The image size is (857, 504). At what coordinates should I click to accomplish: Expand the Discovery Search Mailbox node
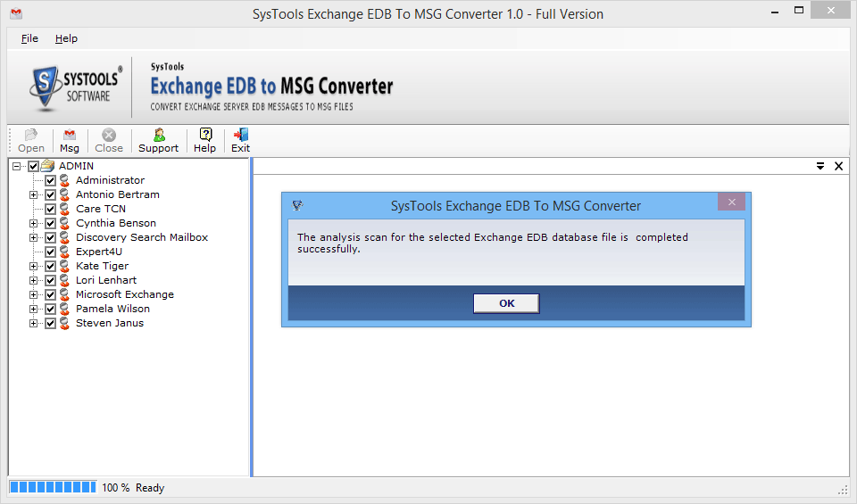[33, 237]
